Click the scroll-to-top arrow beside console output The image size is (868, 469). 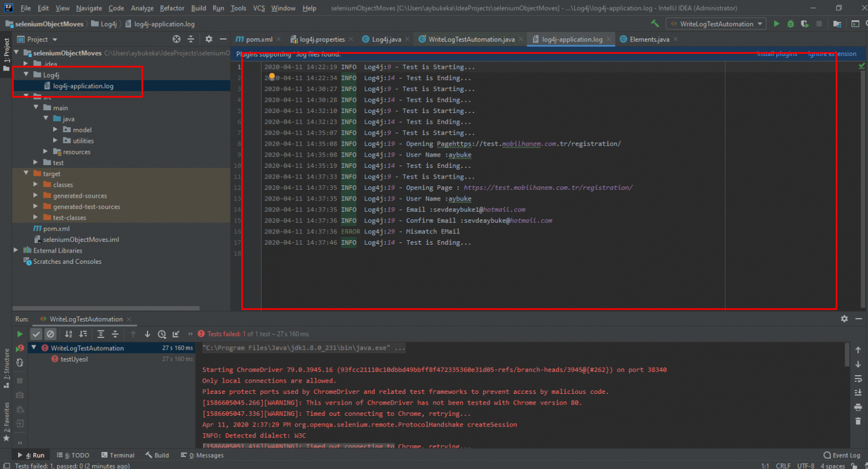point(858,350)
